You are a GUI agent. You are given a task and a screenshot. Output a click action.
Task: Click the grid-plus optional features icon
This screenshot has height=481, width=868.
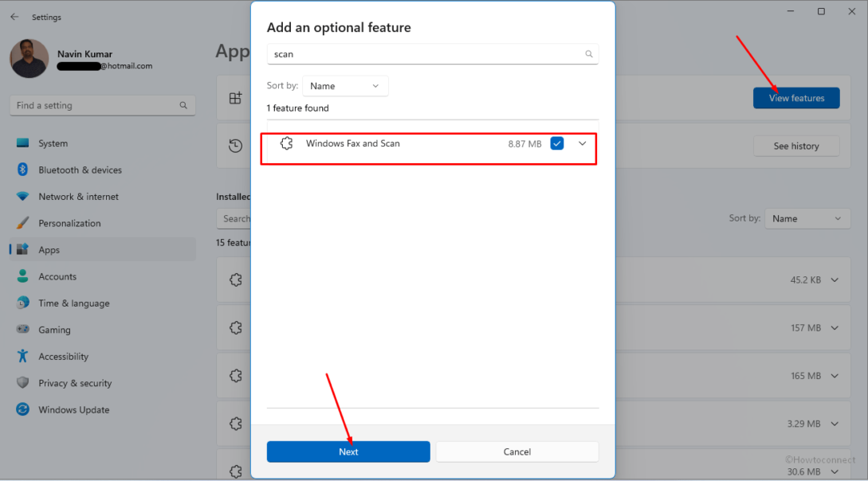point(235,98)
